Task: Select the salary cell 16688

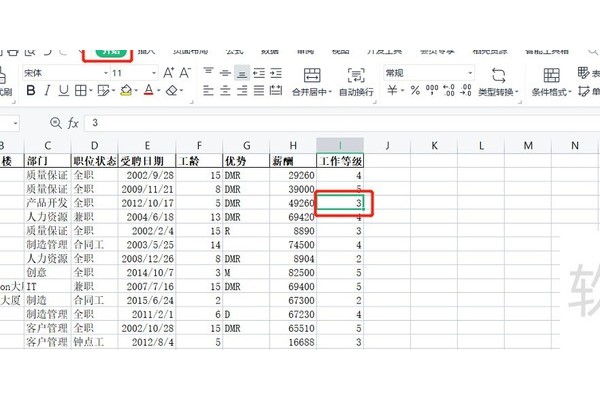Action: click(293, 342)
